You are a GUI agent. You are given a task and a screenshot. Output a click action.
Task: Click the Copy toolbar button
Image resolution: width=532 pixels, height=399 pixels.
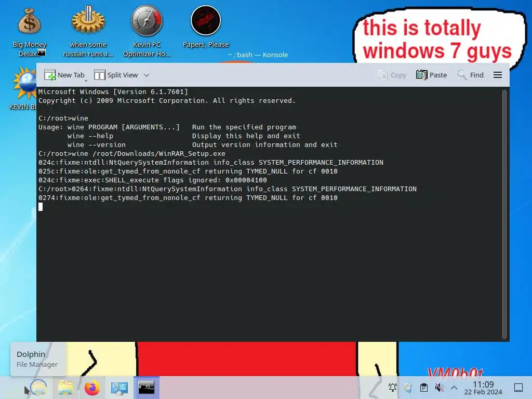click(392, 75)
